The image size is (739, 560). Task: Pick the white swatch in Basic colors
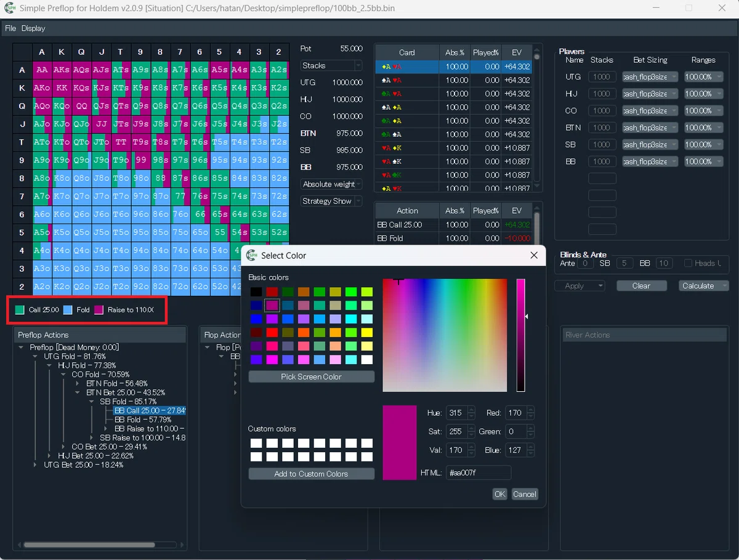tap(367, 359)
